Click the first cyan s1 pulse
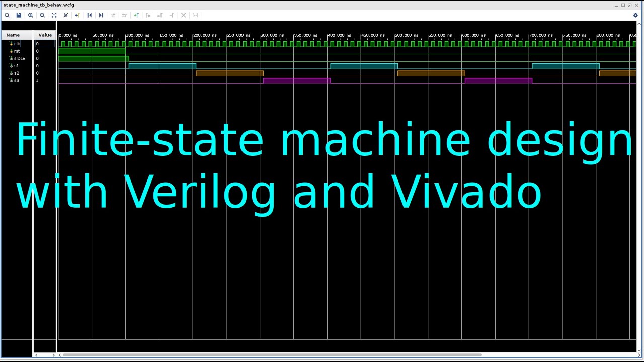The image size is (644, 362). [162, 66]
